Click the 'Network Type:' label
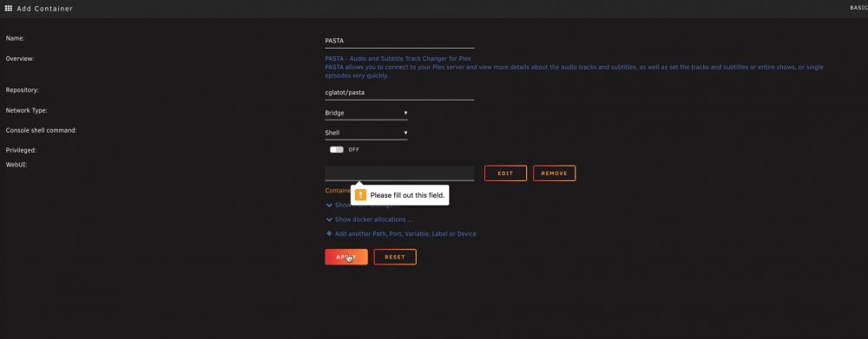Image resolution: width=868 pixels, height=339 pixels. pos(26,111)
